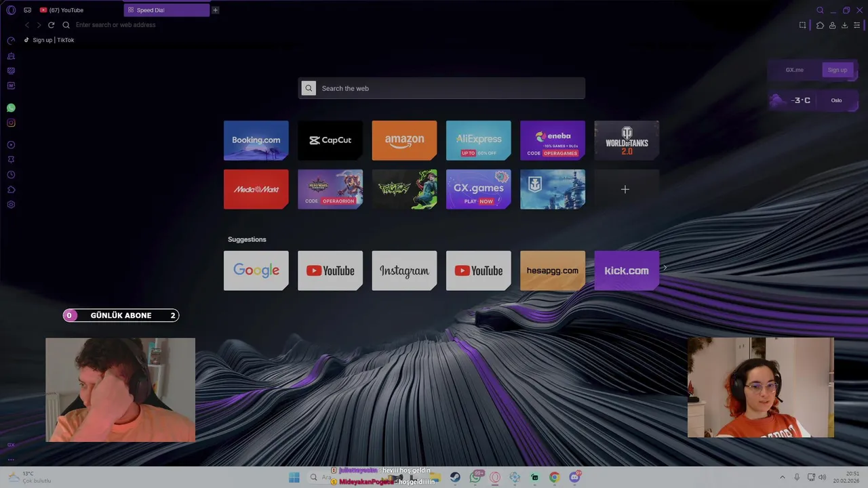The image size is (868, 488).
Task: Open the Opera GX main menu logo
Action: (11, 10)
